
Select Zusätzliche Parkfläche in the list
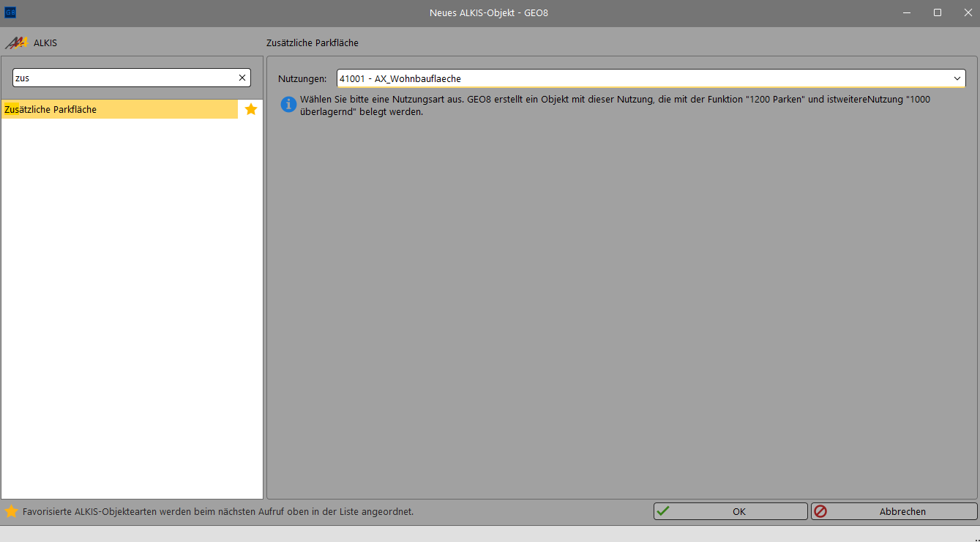[x=120, y=109]
